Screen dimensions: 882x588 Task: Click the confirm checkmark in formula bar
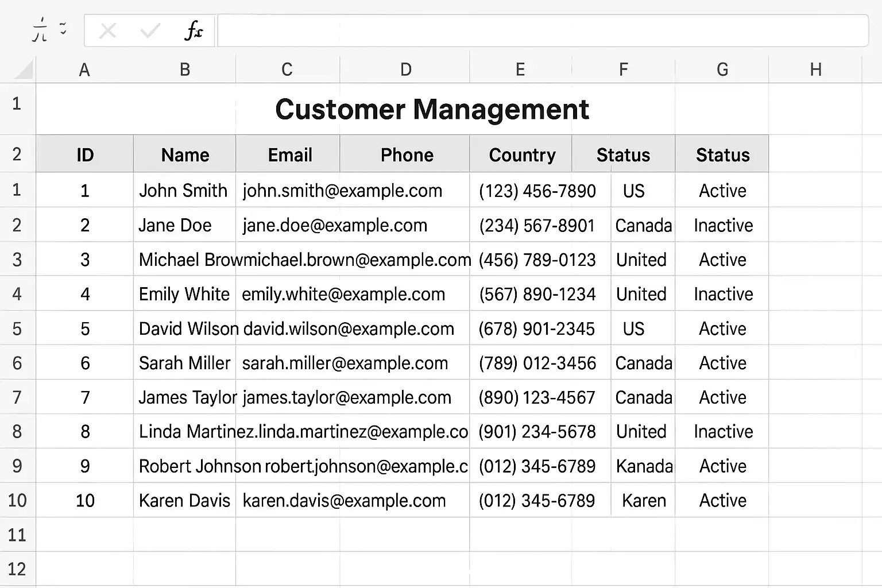point(150,31)
